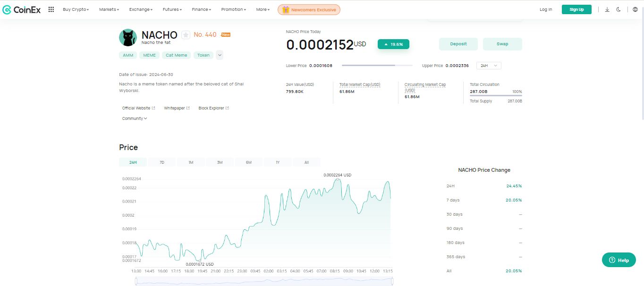Open the Promotion dropdown menu
Screen dimensions: 644x286
pyautogui.click(x=234, y=9)
